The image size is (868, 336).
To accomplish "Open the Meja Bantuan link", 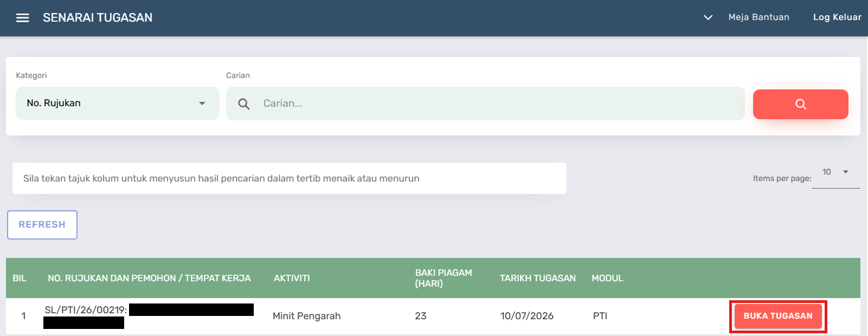I will pos(758,17).
